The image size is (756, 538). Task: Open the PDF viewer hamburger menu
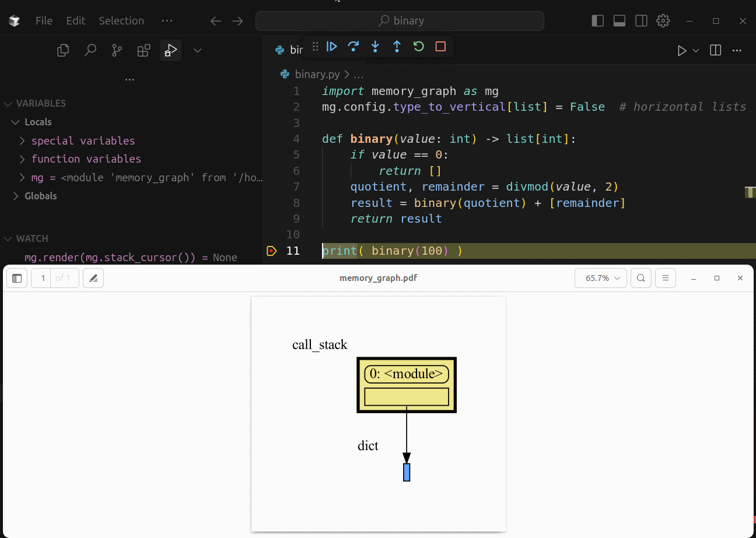pos(666,278)
